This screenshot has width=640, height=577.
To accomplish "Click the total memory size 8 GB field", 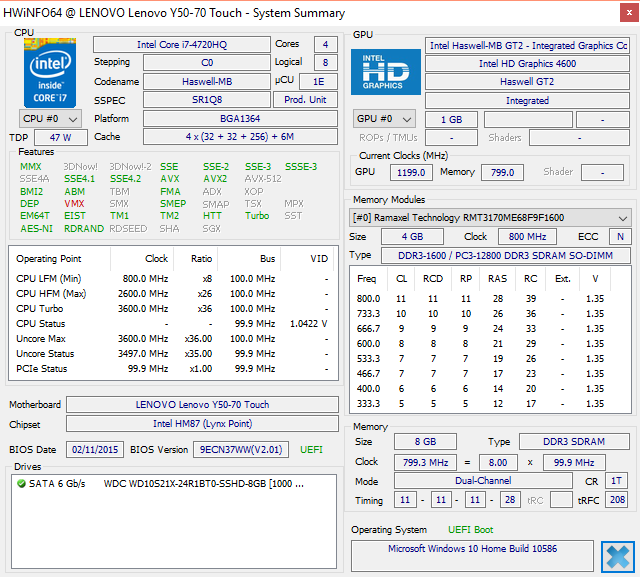I will 425,442.
